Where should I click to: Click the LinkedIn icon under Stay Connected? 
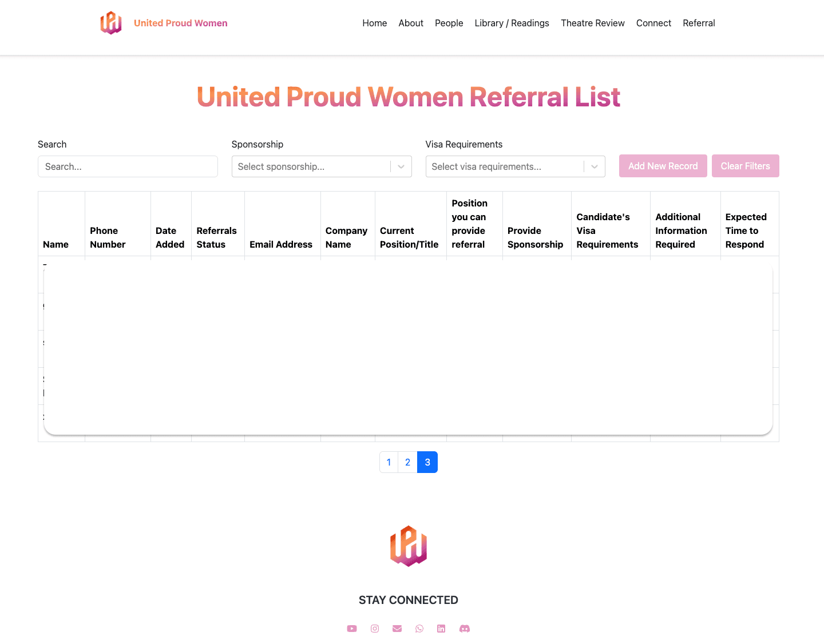coord(441,628)
